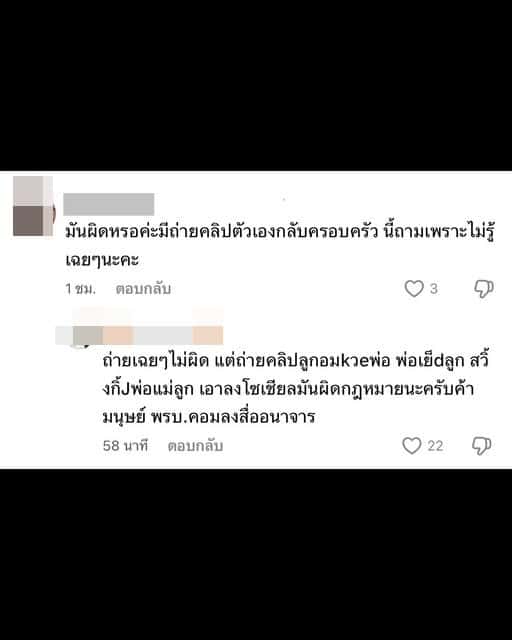Click the black area above the comments

coord(256,85)
